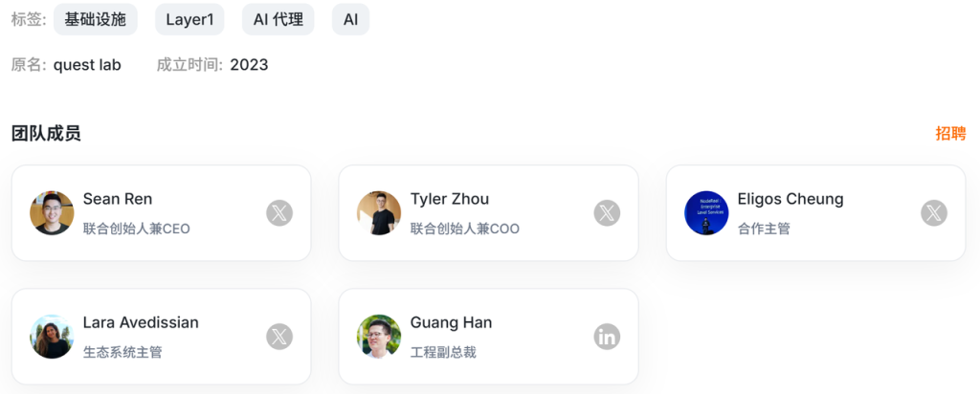Open the 招聘 recruitment link
This screenshot has height=394, width=980.
tap(950, 133)
